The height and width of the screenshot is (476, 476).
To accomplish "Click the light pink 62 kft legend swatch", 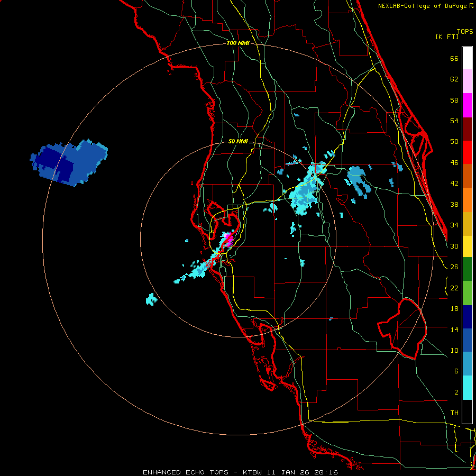I will (x=467, y=81).
